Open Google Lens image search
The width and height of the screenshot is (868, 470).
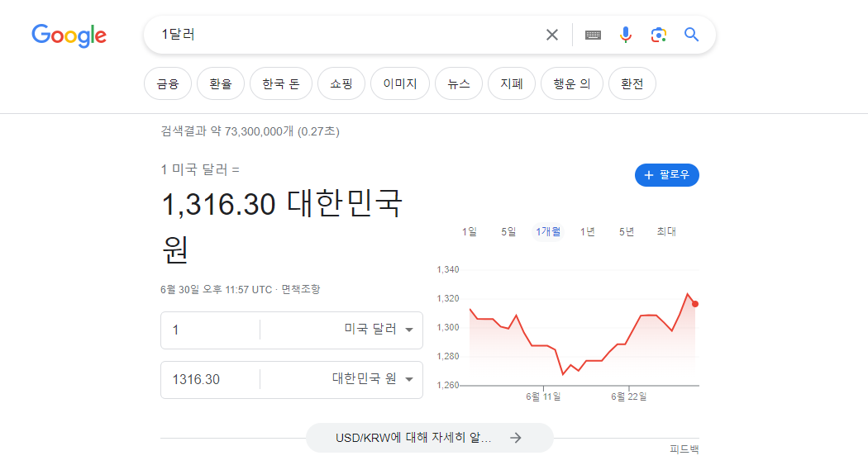[x=658, y=35]
